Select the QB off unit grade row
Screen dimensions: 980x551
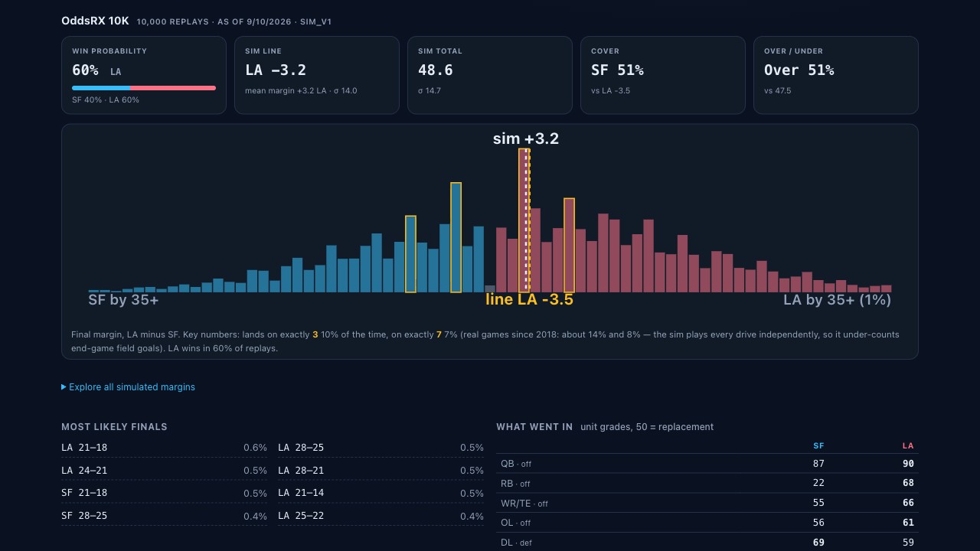(707, 464)
